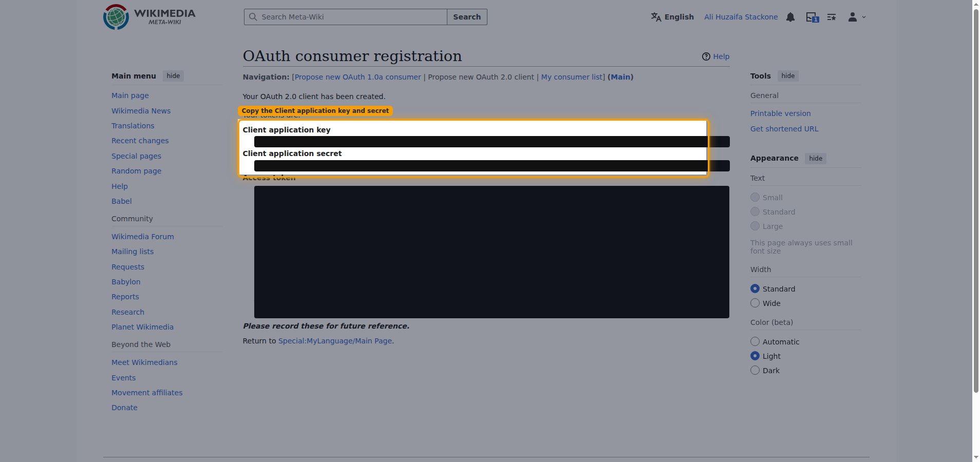Click the Client application secret value
Image resolution: width=980 pixels, height=462 pixels.
492,166
